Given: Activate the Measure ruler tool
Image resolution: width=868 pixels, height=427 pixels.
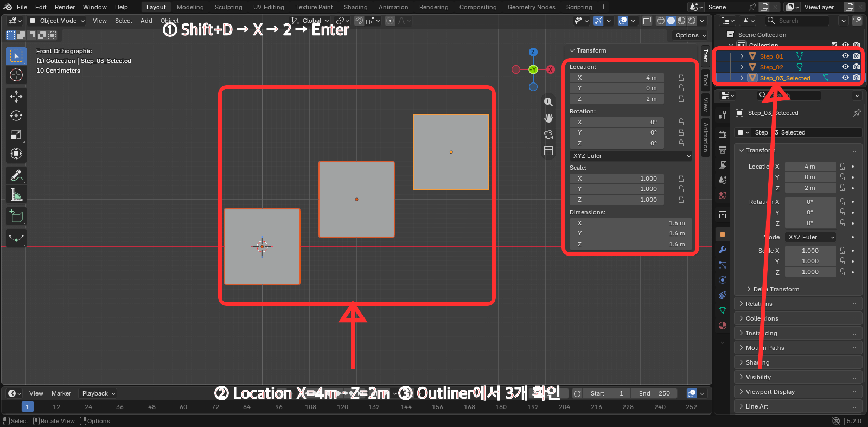Looking at the screenshot, I should coord(16,194).
